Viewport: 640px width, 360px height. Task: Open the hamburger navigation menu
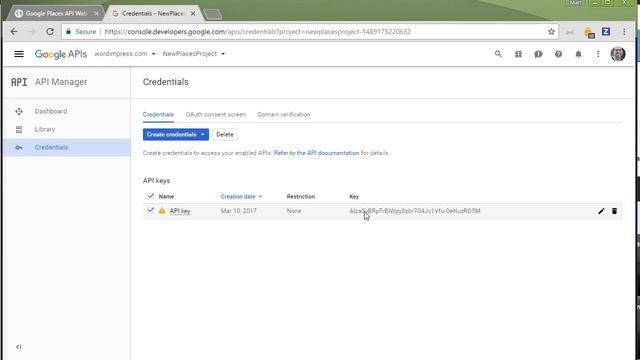pyautogui.click(x=19, y=54)
